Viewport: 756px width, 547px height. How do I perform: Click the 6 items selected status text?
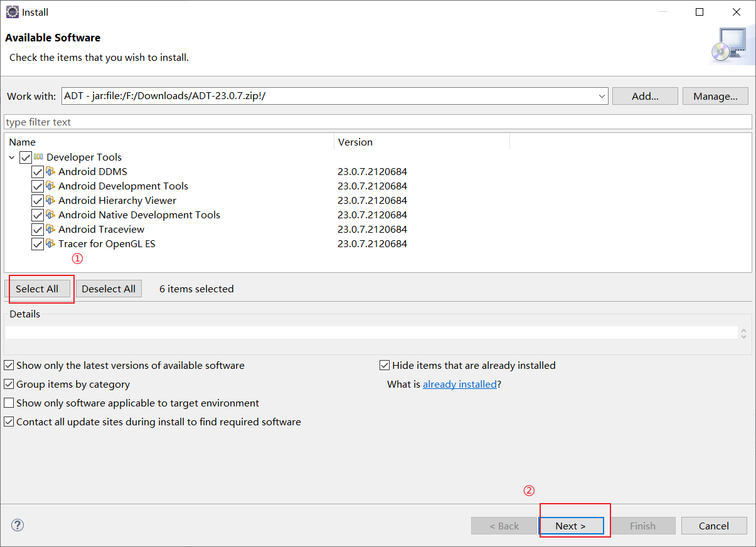(196, 289)
